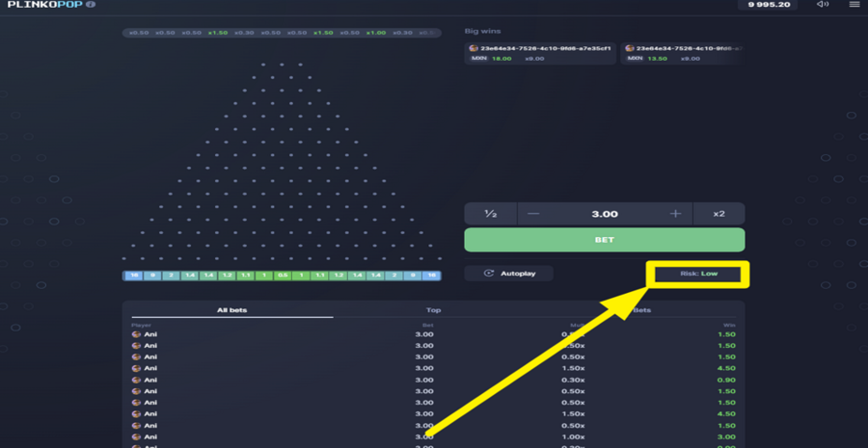The image size is (868, 448).
Task: Click the minus icon to decrease bet
Action: 533,214
